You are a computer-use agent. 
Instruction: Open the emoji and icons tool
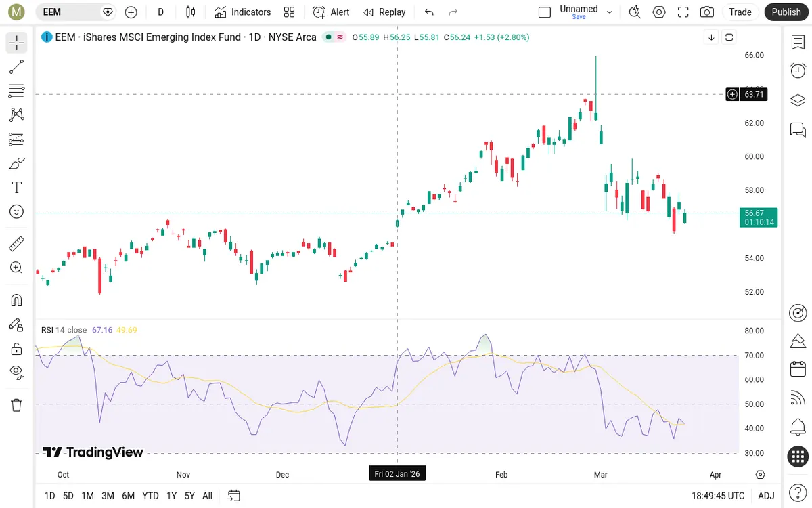pyautogui.click(x=17, y=212)
